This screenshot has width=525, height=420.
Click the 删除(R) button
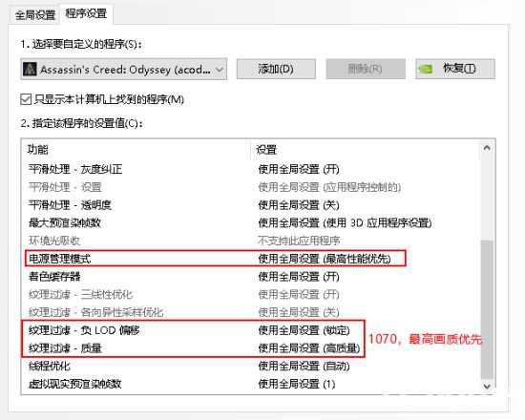[x=366, y=69]
